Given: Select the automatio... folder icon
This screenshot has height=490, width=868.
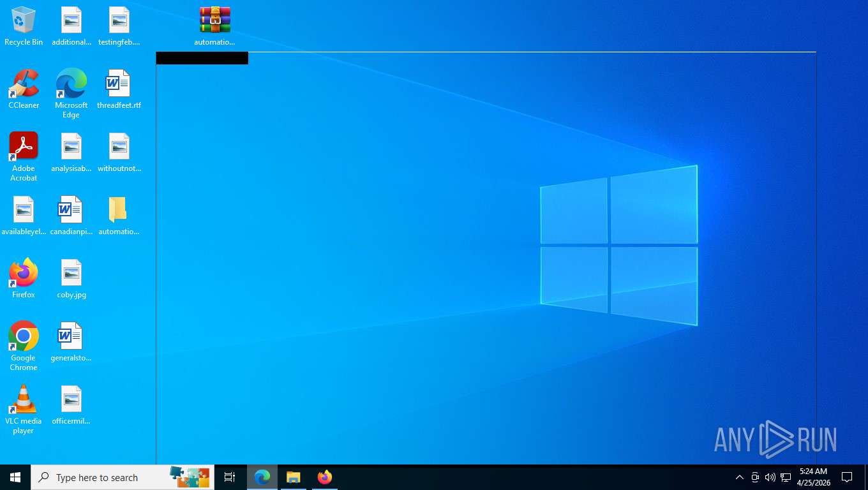Looking at the screenshot, I should pyautogui.click(x=119, y=216).
